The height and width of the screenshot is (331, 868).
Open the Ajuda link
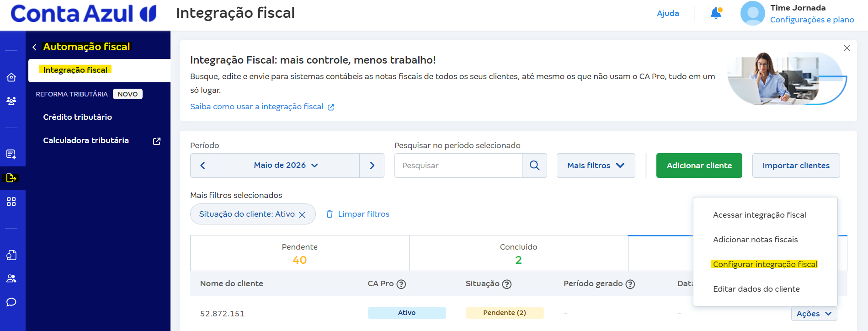[668, 13]
